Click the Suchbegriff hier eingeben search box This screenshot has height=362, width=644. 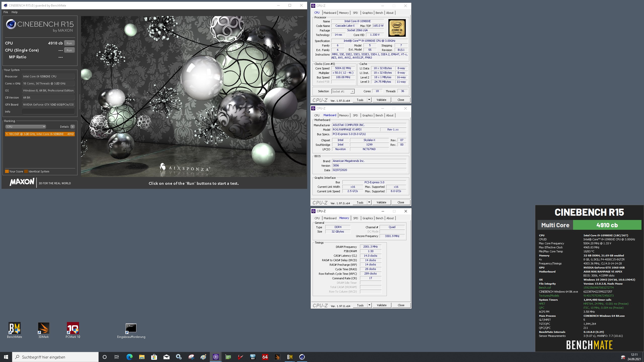coord(55,357)
